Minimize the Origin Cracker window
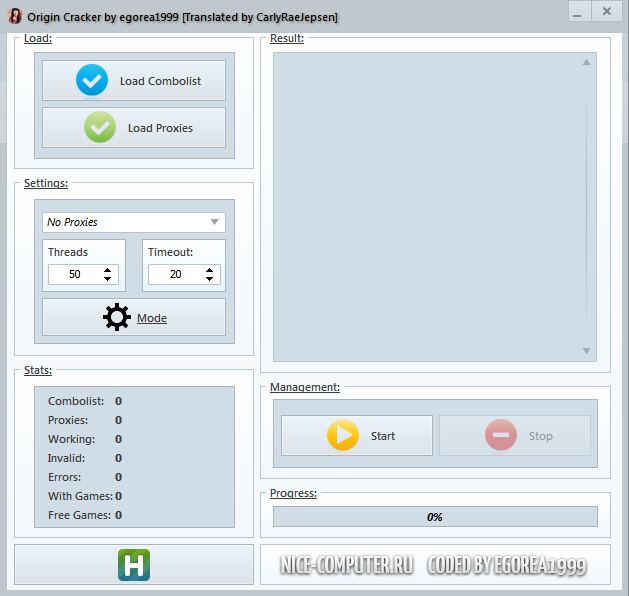 pyautogui.click(x=579, y=11)
